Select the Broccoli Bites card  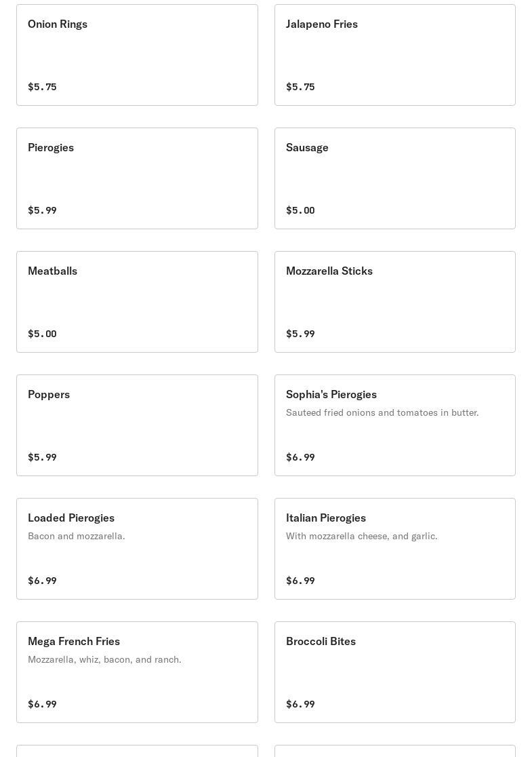(394, 672)
